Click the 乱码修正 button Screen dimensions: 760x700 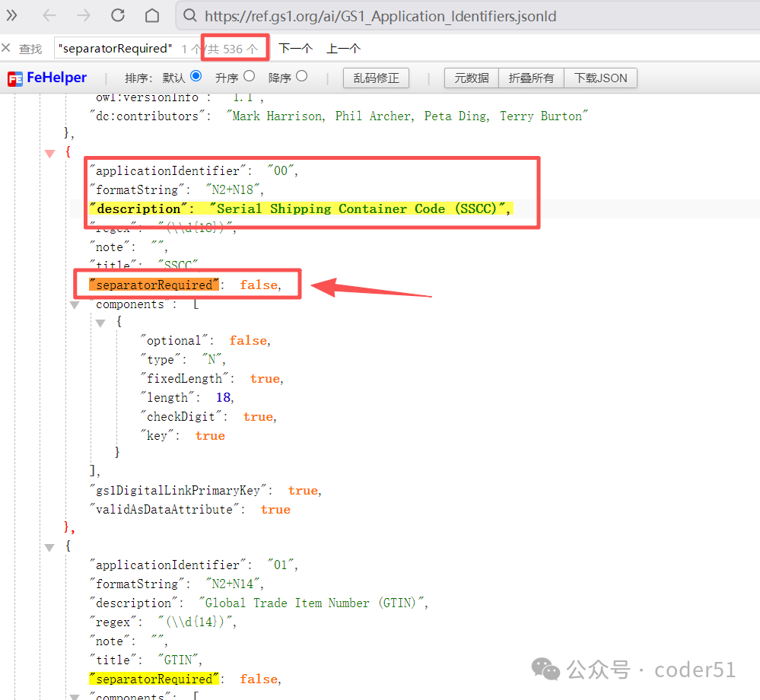click(376, 78)
